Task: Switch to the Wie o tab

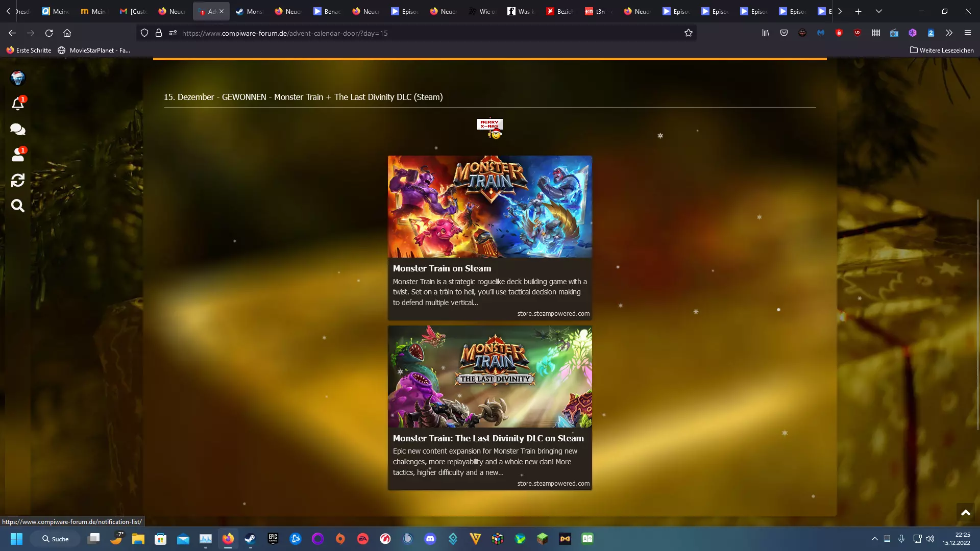Action: [x=482, y=11]
